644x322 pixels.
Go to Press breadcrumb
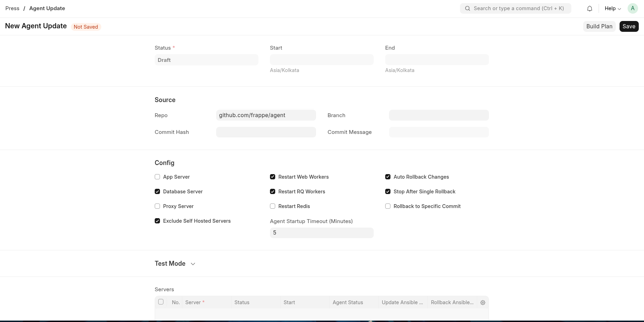13,8
